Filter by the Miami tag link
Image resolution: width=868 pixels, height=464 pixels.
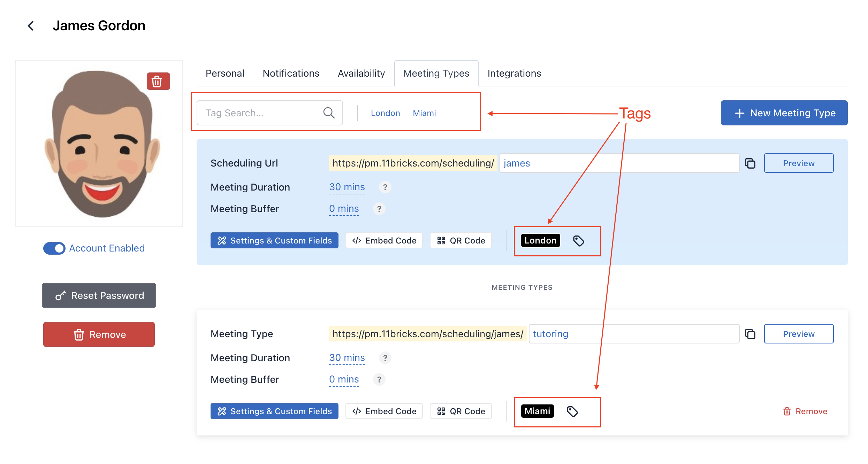[424, 113]
